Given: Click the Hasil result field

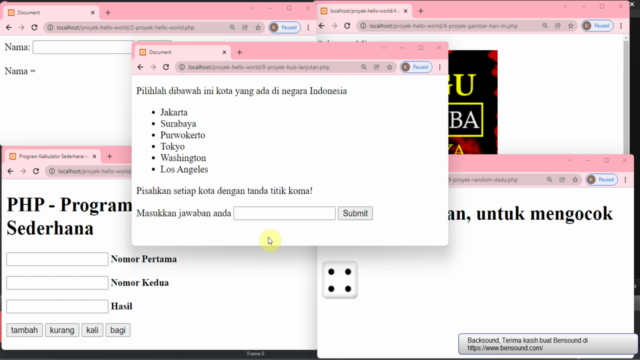Looking at the screenshot, I should [x=57, y=307].
